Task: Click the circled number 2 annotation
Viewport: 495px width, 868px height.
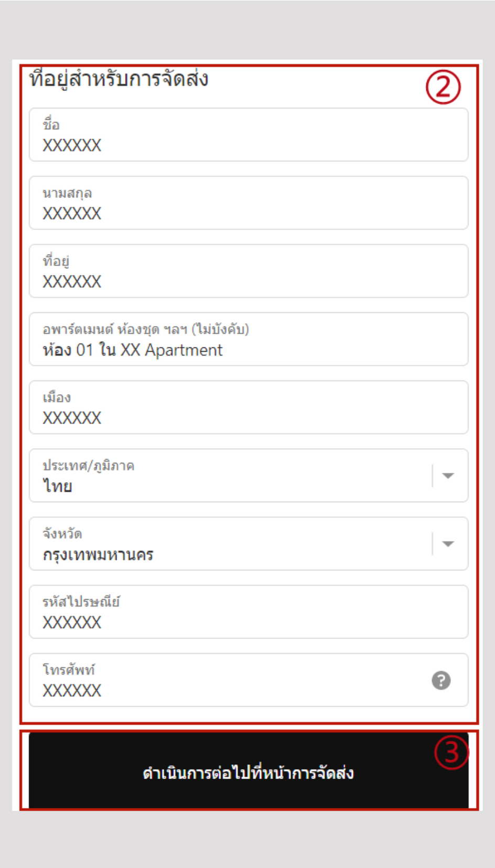Action: 443,87
